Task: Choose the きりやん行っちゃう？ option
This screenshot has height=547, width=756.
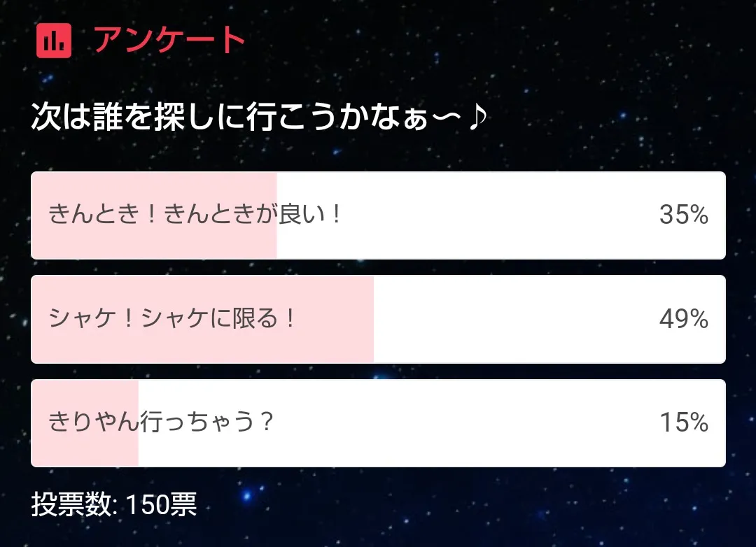Action: (160, 423)
